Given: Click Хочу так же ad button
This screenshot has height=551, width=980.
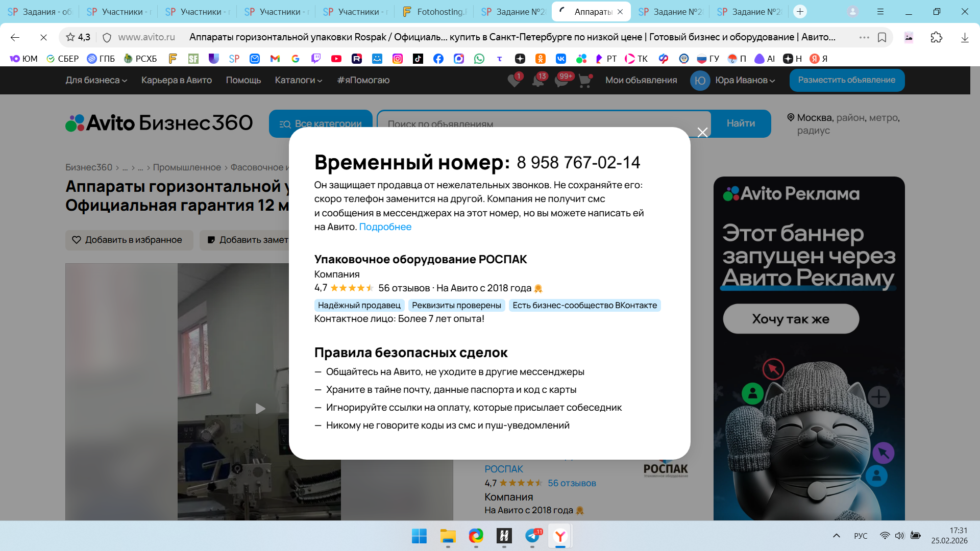Looking at the screenshot, I should click(791, 319).
